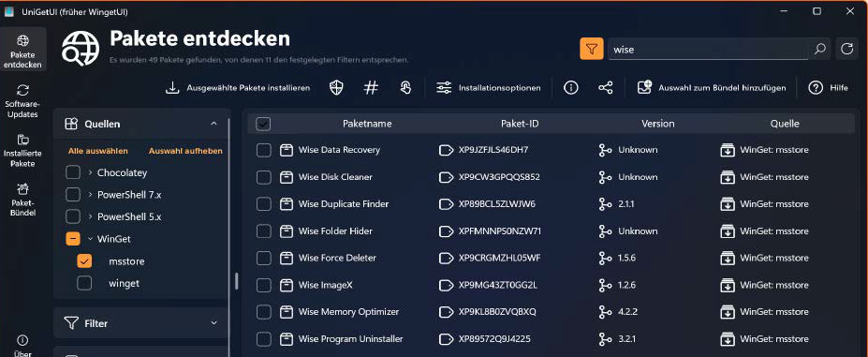Open the Über info page
The height and width of the screenshot is (357, 868).
pos(22,345)
